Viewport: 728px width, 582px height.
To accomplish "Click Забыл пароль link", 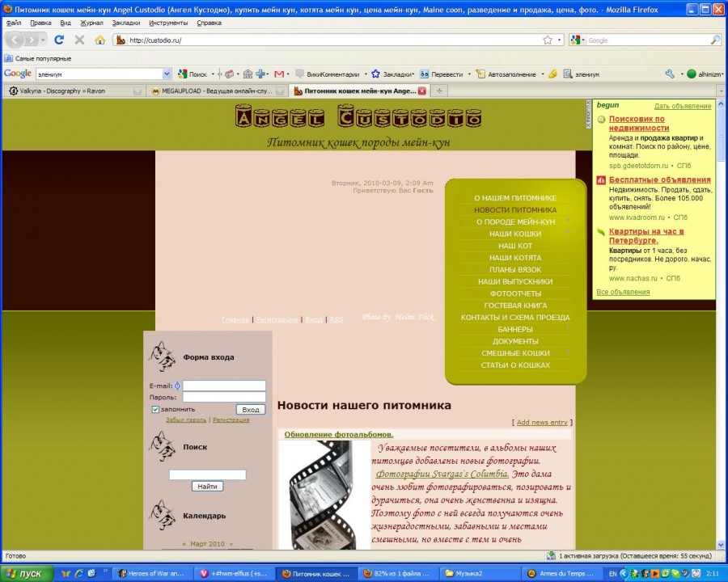I will (186, 420).
